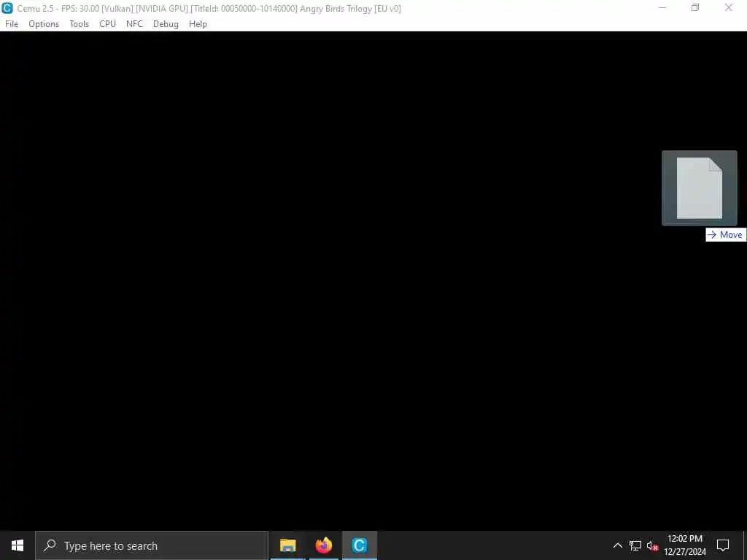The width and height of the screenshot is (747, 560).
Task: Open the File menu
Action: (12, 24)
